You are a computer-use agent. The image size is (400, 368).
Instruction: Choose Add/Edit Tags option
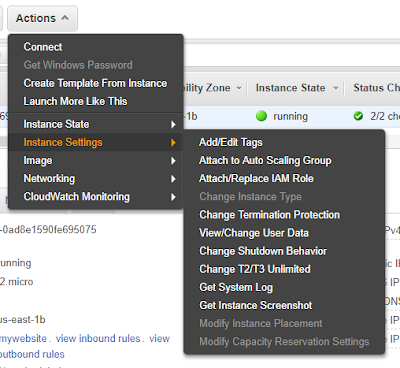point(231,142)
